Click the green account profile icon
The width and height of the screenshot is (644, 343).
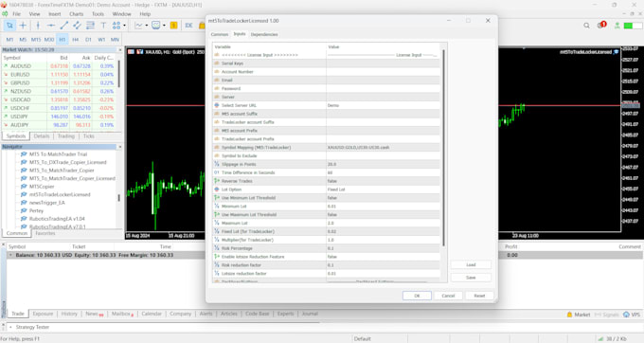(617, 26)
